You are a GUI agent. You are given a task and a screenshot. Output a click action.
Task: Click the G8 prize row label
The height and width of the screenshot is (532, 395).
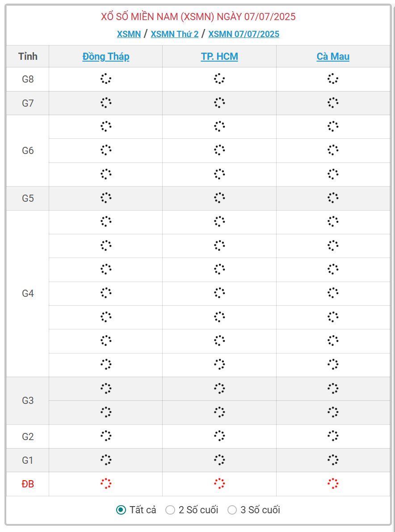tap(28, 79)
